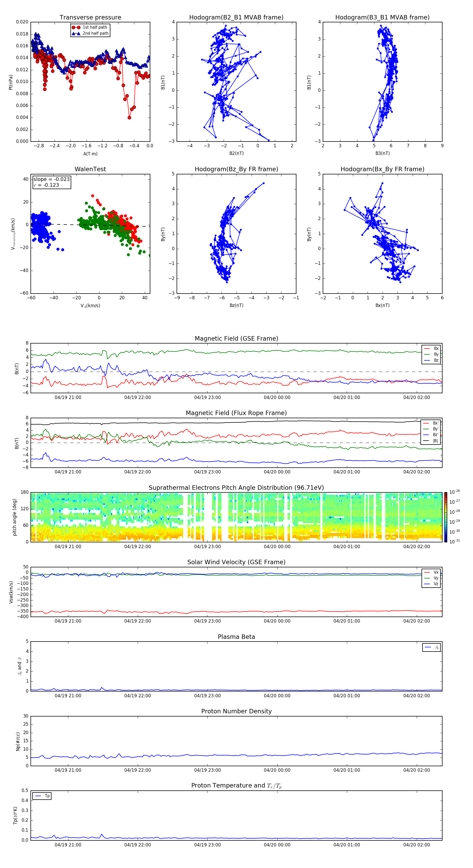The width and height of the screenshot is (473, 868).
Task: Click the 'By' legend entry in GSE magnetic field
Action: (x=431, y=354)
